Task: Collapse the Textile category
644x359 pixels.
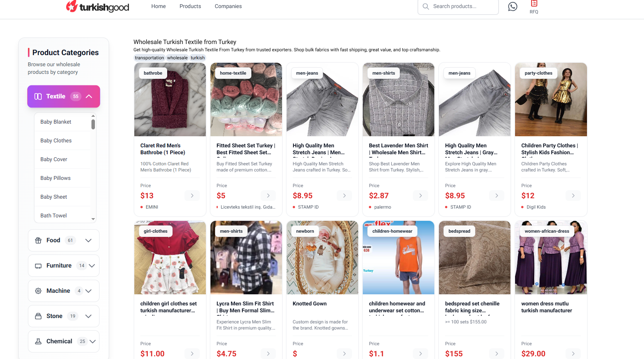Action: (89, 96)
